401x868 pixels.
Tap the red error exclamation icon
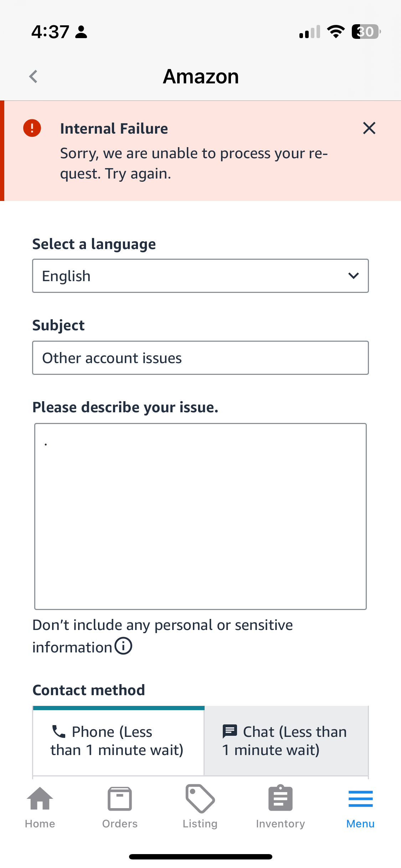pyautogui.click(x=32, y=128)
